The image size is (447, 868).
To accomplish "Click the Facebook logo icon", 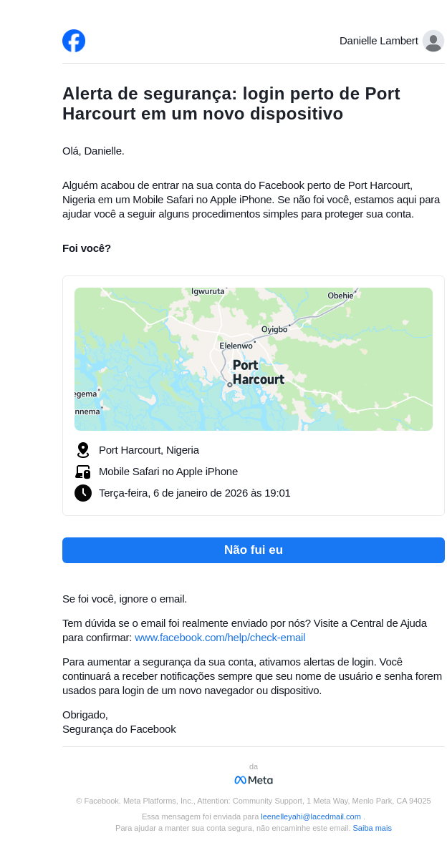I will [74, 41].
